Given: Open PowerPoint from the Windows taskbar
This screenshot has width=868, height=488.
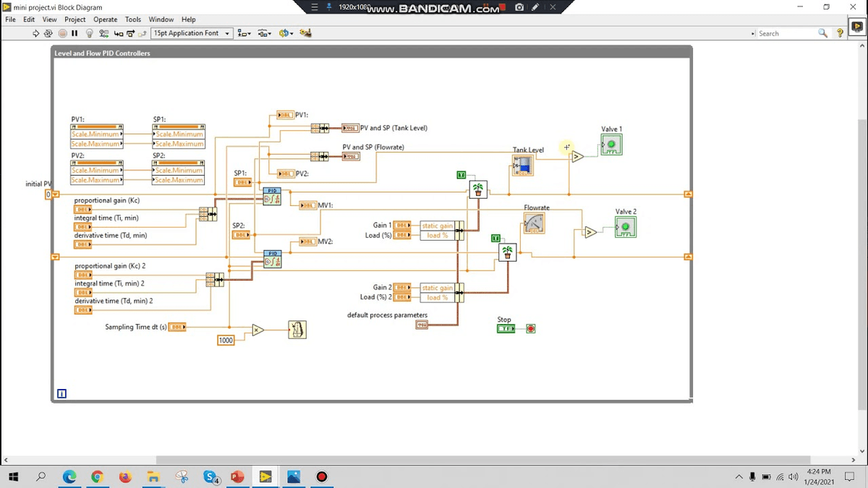Looking at the screenshot, I should coord(237,476).
